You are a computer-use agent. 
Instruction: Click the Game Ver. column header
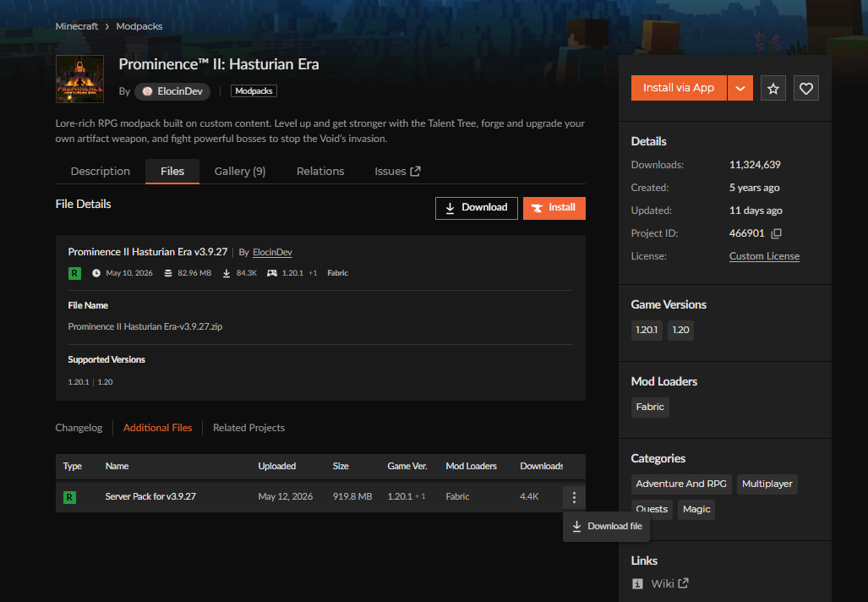tap(407, 467)
